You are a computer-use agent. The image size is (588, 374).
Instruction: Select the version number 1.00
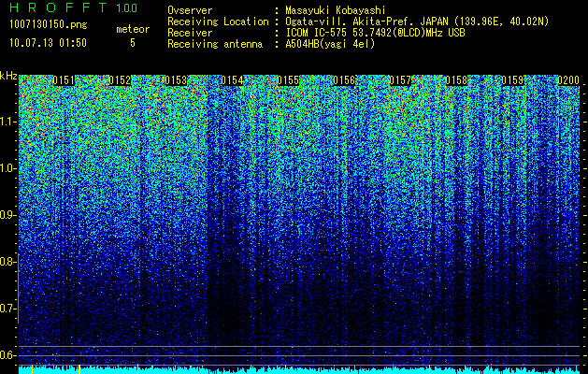[127, 7]
